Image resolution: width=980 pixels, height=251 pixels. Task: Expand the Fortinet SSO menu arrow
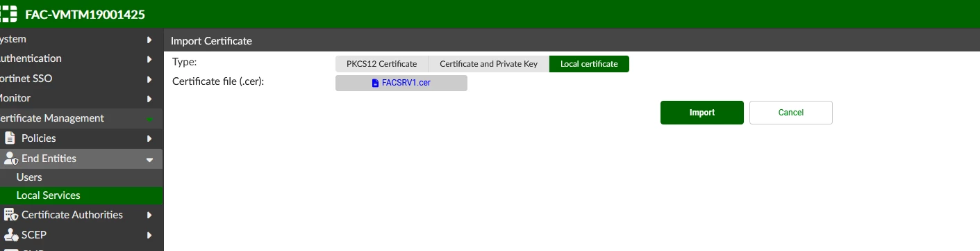[x=149, y=79]
